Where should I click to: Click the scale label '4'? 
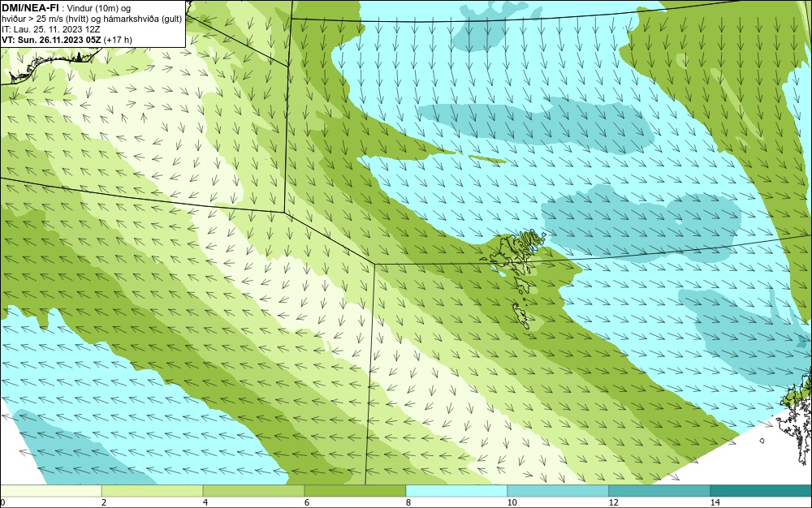coord(205,502)
